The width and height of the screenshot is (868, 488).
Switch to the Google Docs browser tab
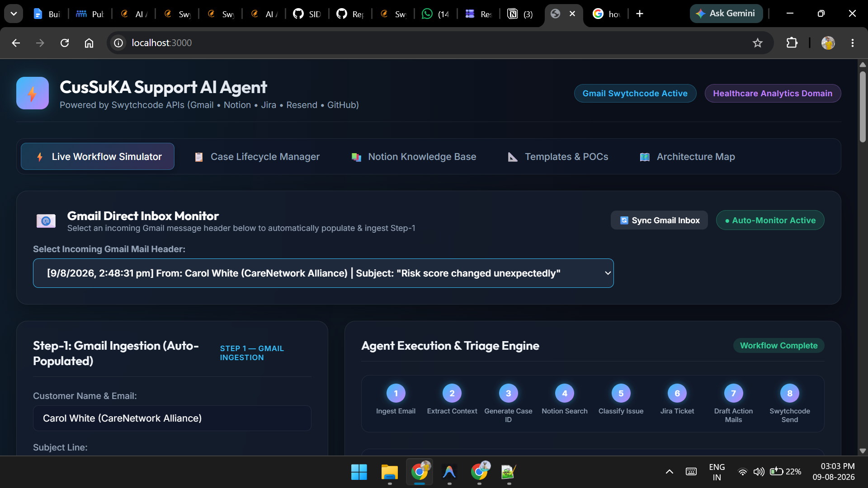pos(47,14)
